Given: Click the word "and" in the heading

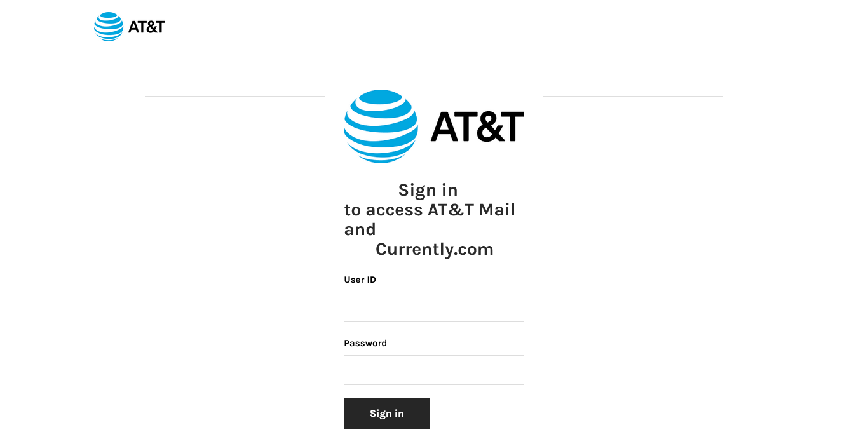Looking at the screenshot, I should point(360,229).
